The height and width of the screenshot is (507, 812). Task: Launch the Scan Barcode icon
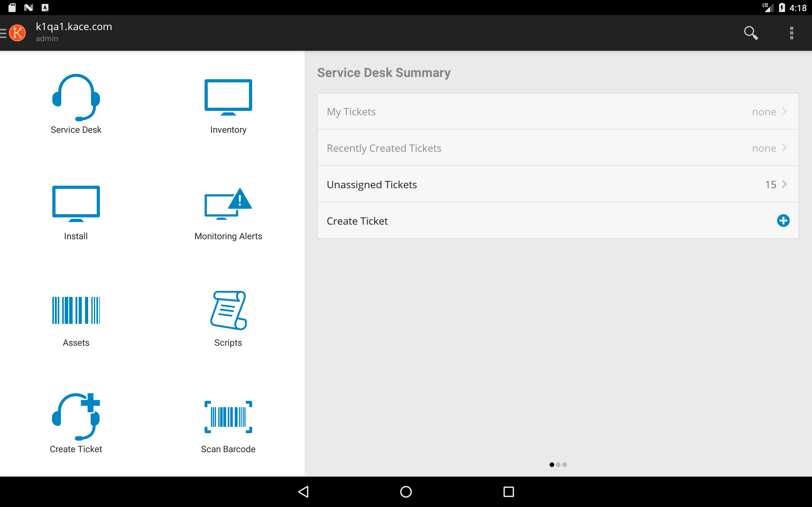click(x=228, y=416)
